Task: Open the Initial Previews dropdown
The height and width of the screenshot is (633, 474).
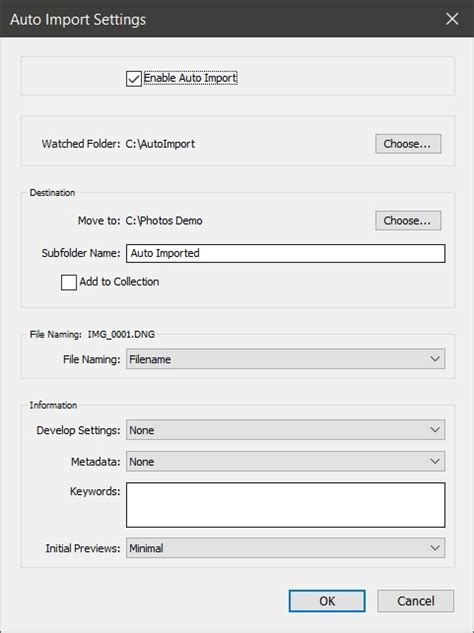Action: point(285,548)
